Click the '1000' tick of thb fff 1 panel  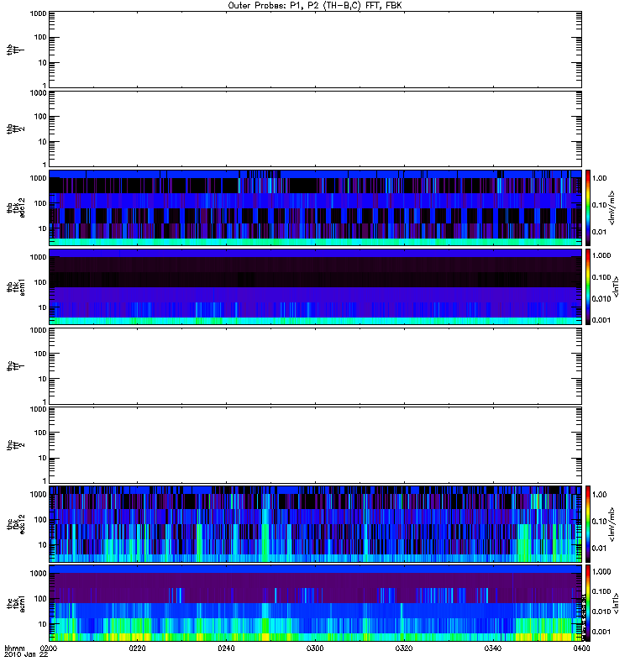tap(38, 13)
